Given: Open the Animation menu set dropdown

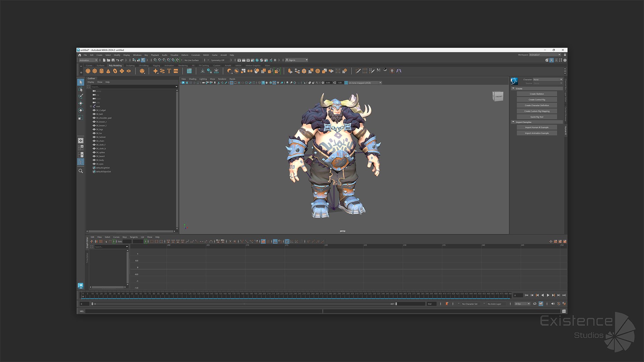Looking at the screenshot, I should tap(88, 60).
